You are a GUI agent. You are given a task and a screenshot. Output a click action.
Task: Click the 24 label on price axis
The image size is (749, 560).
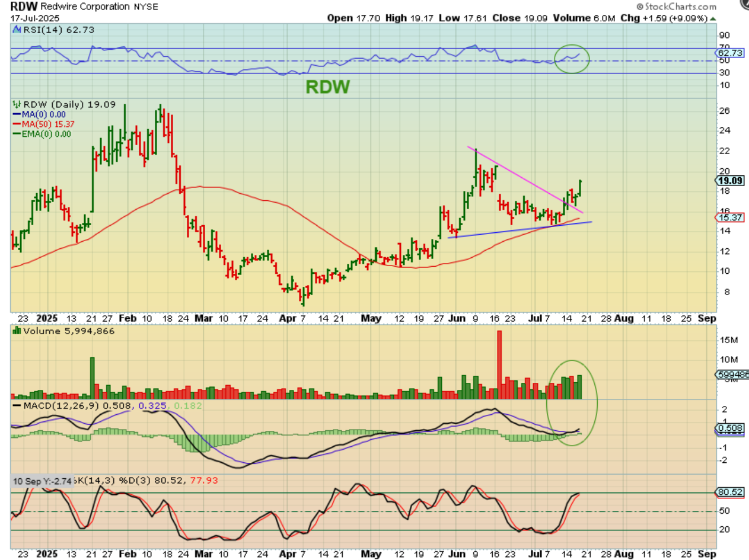coord(724,130)
